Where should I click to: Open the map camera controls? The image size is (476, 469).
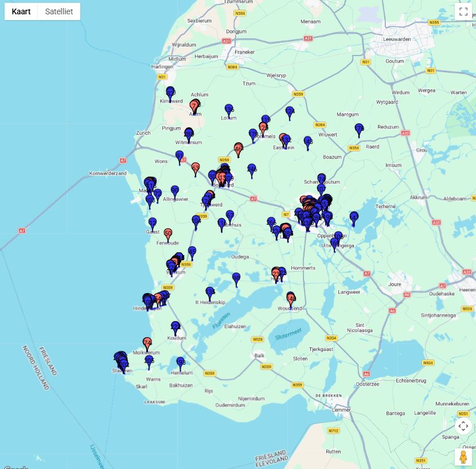point(463,426)
